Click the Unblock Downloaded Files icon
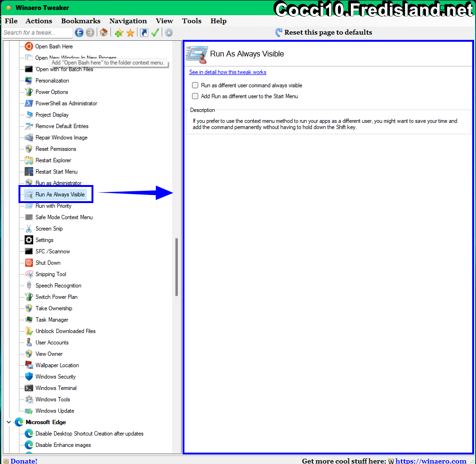Screen dimensions: 476x464 coord(29,331)
